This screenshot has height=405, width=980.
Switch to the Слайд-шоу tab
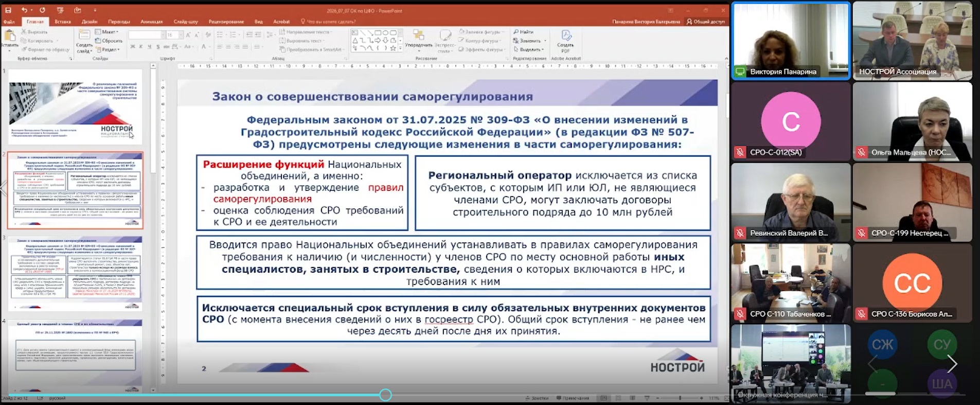click(x=186, y=22)
